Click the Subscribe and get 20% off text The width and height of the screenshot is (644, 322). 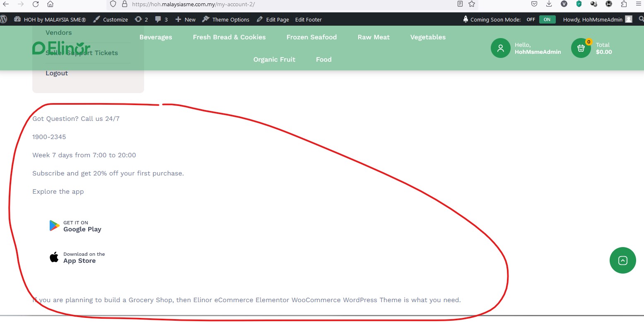point(108,173)
